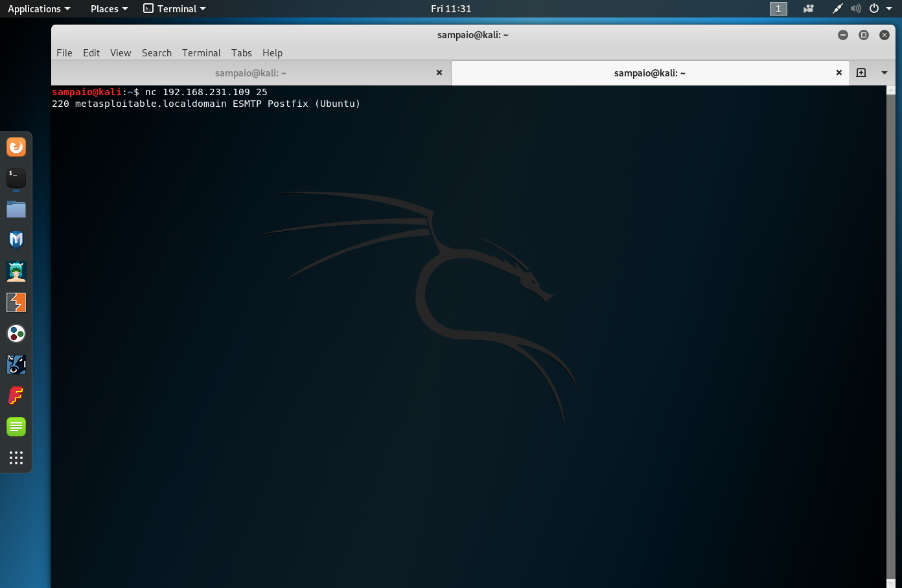Open the Terminal dock icon
The height and width of the screenshot is (588, 902).
click(x=16, y=178)
